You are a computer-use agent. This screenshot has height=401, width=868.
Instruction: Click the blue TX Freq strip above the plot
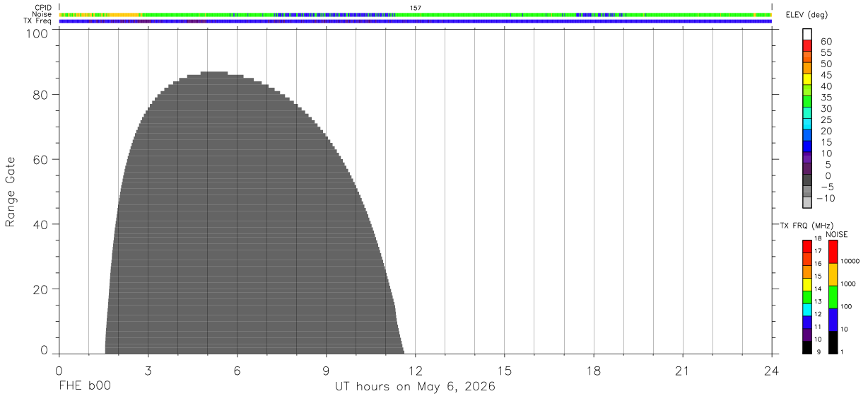416,21
